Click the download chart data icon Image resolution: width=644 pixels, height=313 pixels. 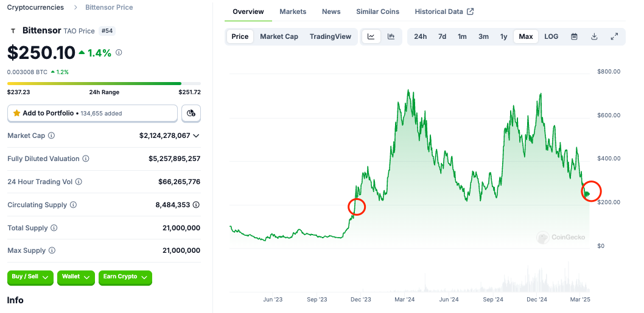594,36
